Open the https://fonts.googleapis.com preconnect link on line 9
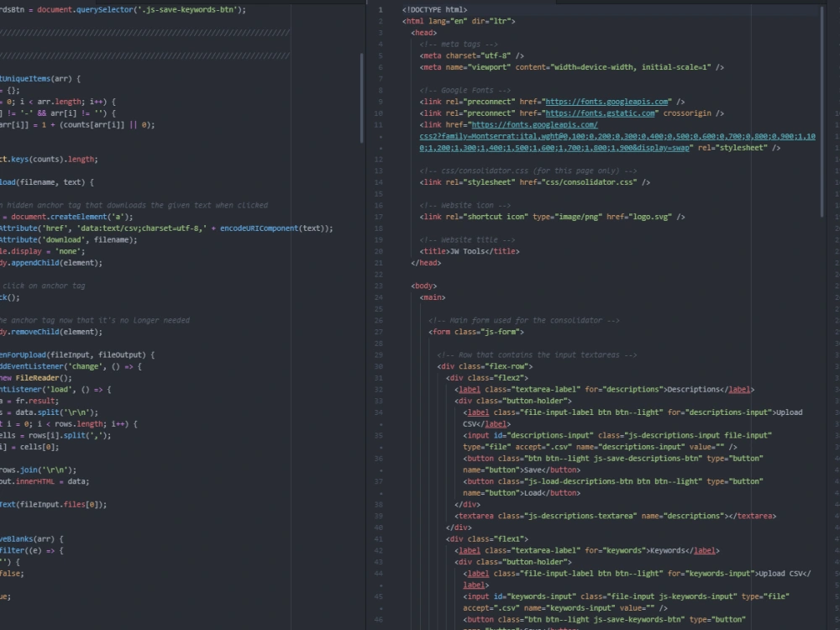 (606, 102)
